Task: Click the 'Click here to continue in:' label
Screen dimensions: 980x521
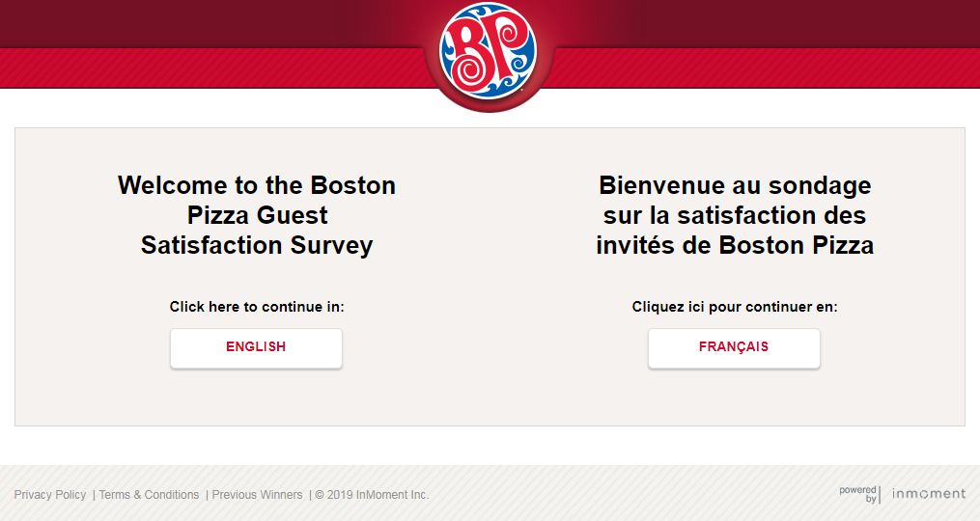Action: tap(257, 307)
